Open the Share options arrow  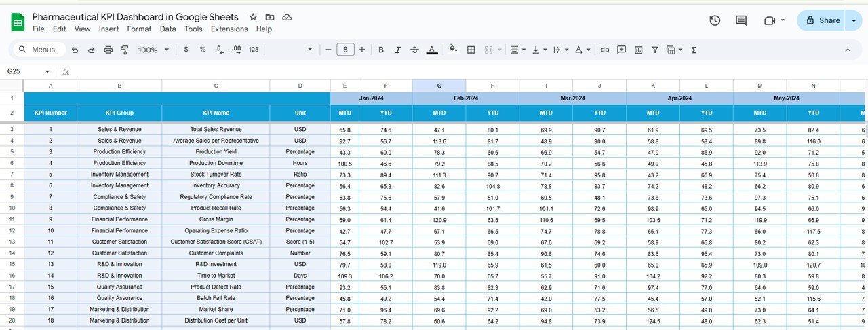click(853, 20)
